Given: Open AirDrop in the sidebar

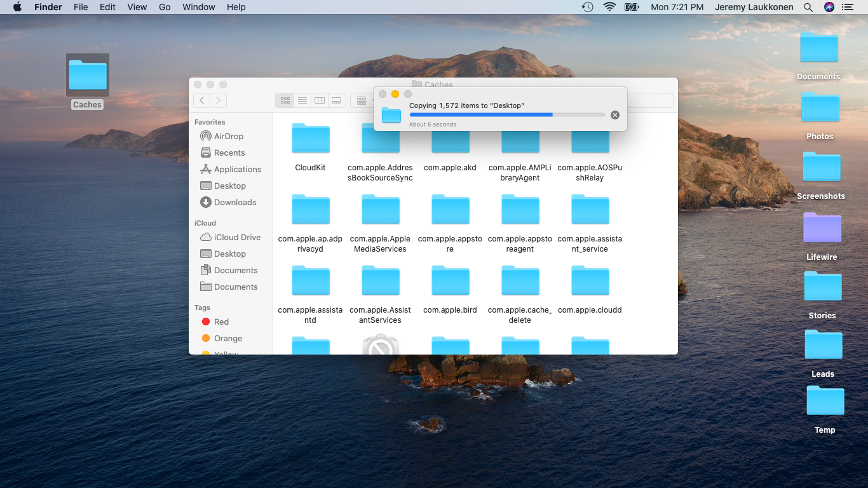Looking at the screenshot, I should click(x=228, y=136).
